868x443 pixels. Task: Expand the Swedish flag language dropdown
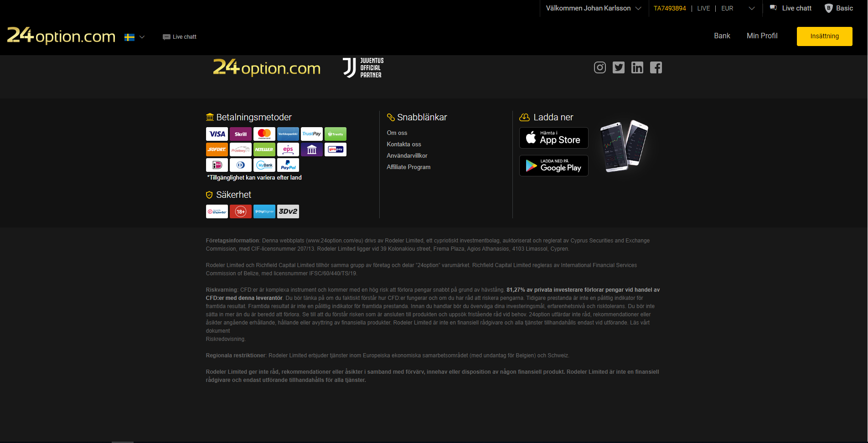coord(134,37)
